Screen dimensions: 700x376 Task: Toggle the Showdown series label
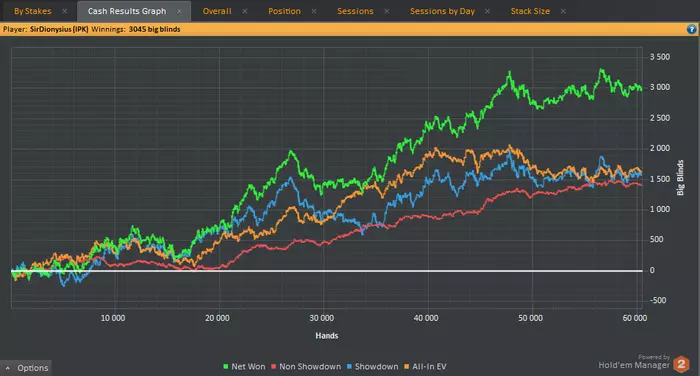click(x=376, y=367)
